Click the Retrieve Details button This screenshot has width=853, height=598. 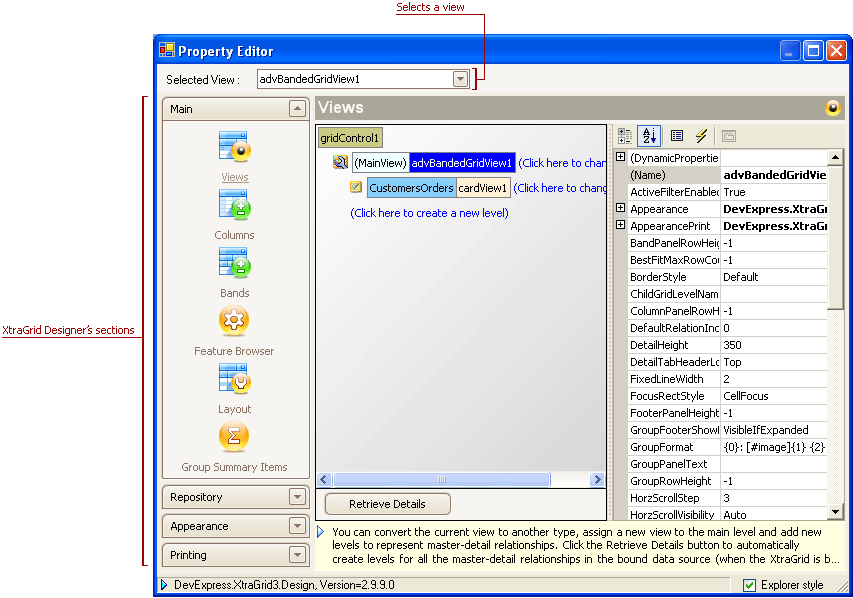[x=387, y=504]
